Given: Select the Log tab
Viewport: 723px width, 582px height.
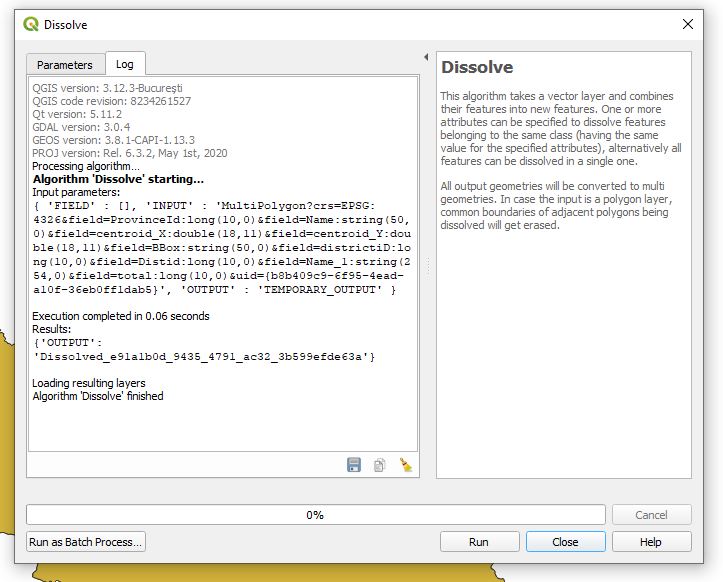Looking at the screenshot, I should (125, 64).
